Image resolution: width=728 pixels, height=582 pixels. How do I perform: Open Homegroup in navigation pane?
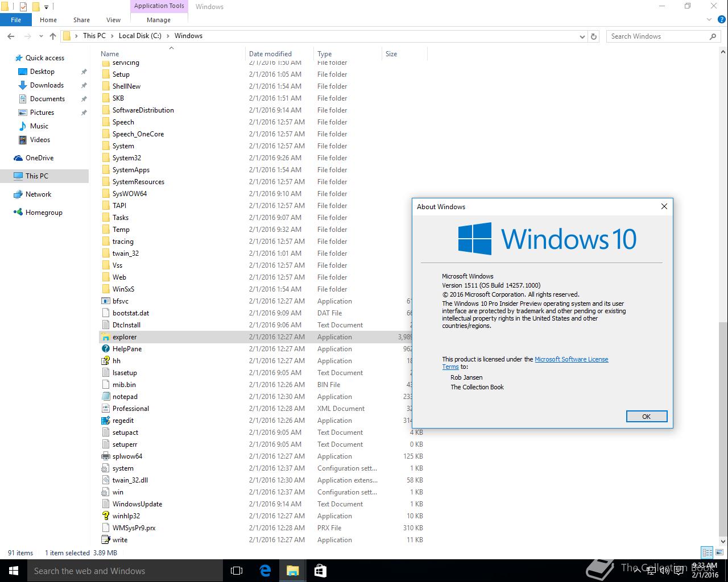(x=44, y=213)
